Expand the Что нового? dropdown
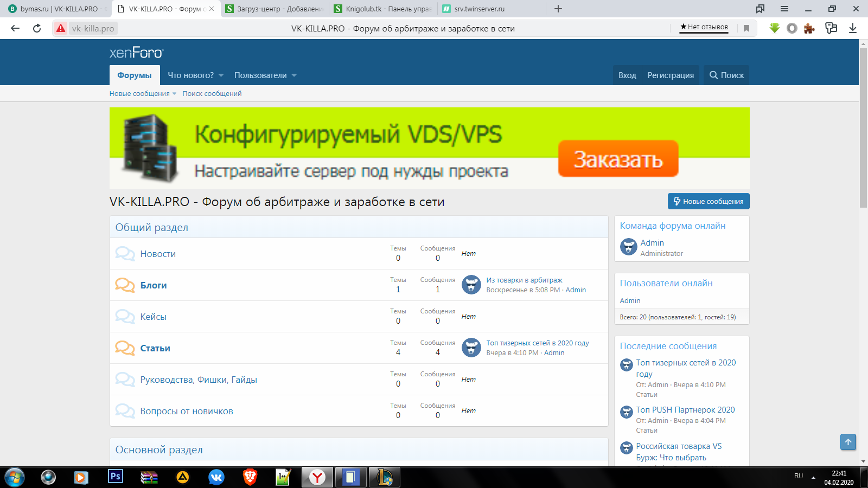Viewport: 868px width, 488px height. point(221,75)
